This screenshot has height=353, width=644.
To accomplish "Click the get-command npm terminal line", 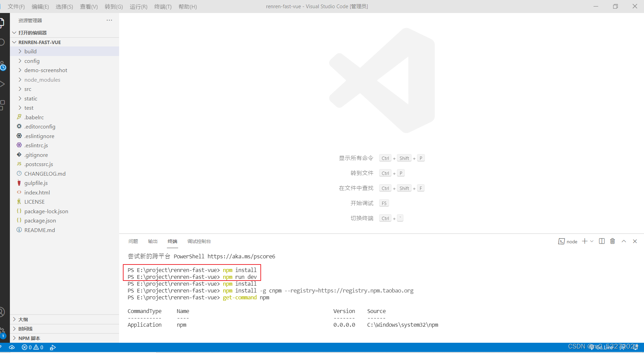I will 198,297.
